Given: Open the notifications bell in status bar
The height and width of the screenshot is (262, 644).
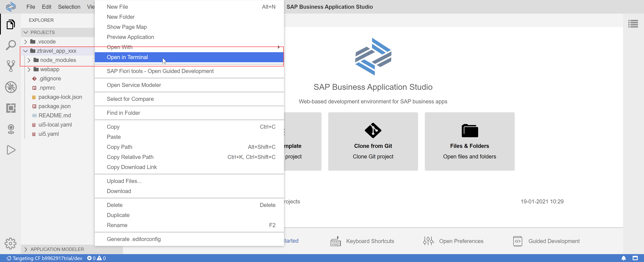Looking at the screenshot, I should tap(624, 258).
